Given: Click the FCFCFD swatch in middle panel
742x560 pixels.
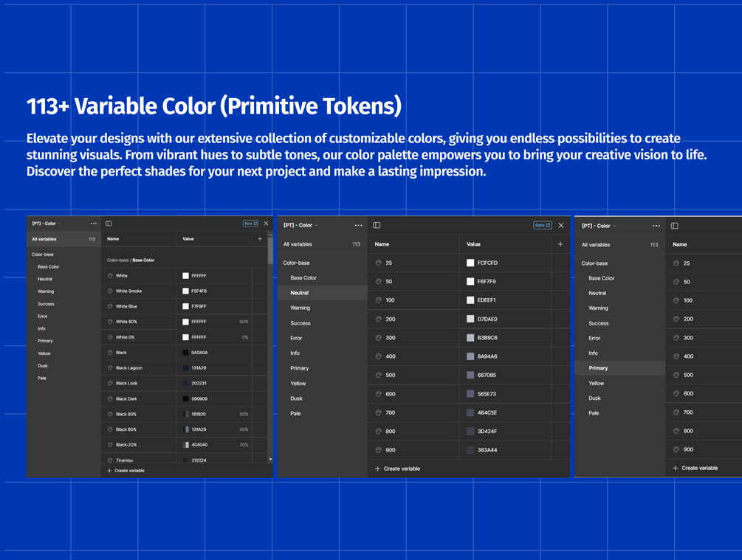Looking at the screenshot, I should [470, 263].
